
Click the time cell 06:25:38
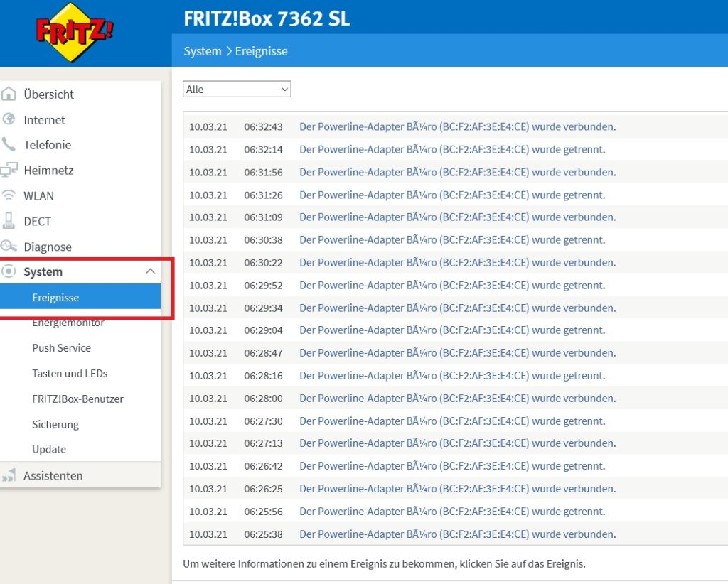[x=263, y=534]
